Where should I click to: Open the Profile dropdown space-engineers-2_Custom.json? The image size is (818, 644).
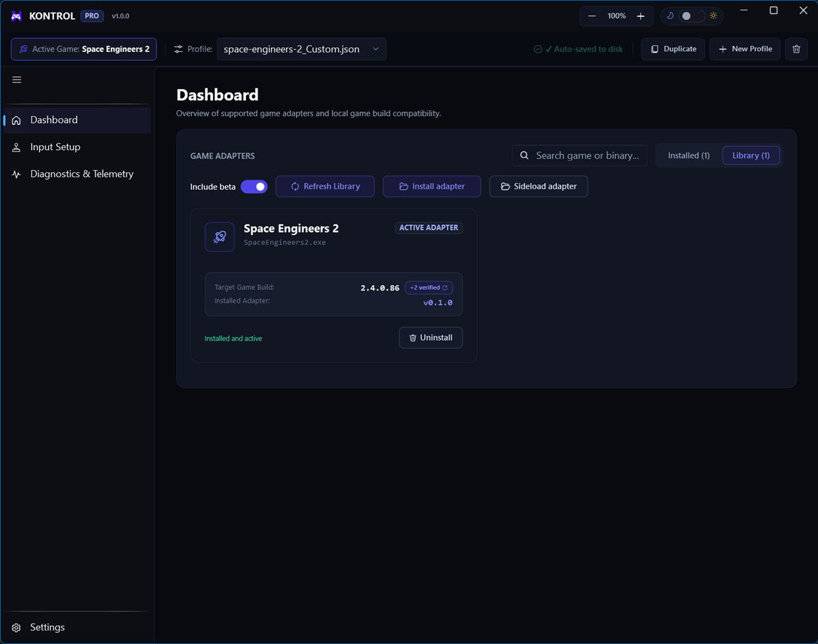[x=302, y=49]
